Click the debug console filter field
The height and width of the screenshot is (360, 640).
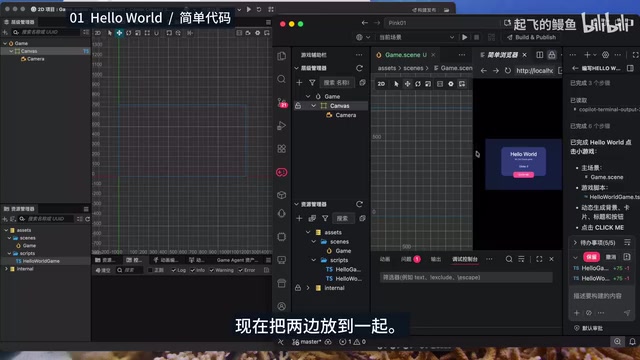click(x=466, y=277)
